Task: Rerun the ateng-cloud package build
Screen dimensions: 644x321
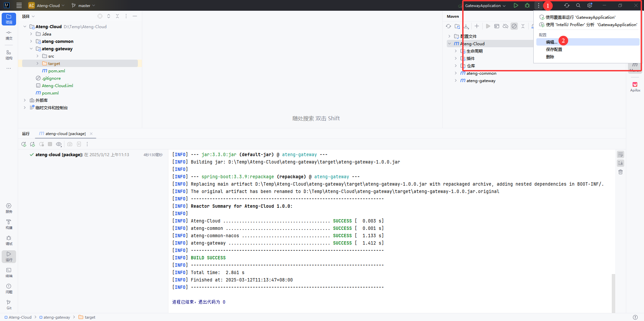Action: click(23, 144)
